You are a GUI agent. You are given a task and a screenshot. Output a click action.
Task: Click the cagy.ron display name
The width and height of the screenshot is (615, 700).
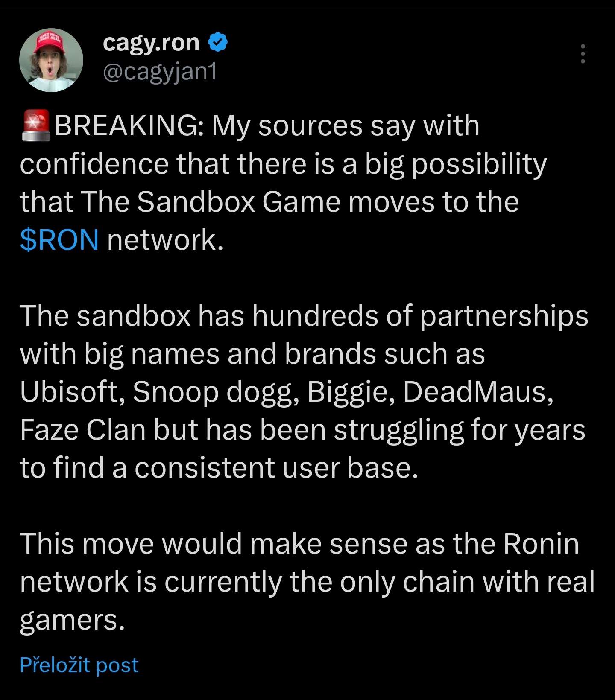[x=151, y=42]
